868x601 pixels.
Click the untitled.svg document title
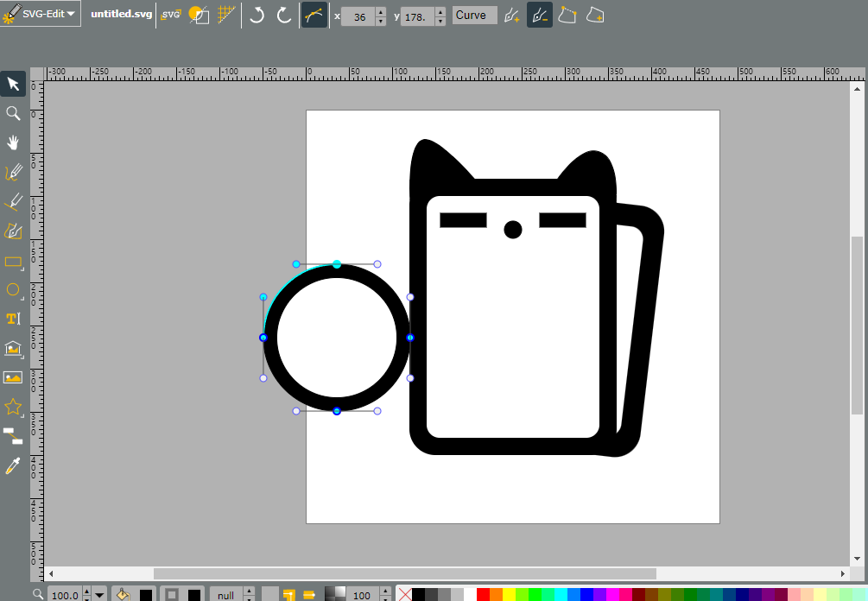[x=121, y=14]
